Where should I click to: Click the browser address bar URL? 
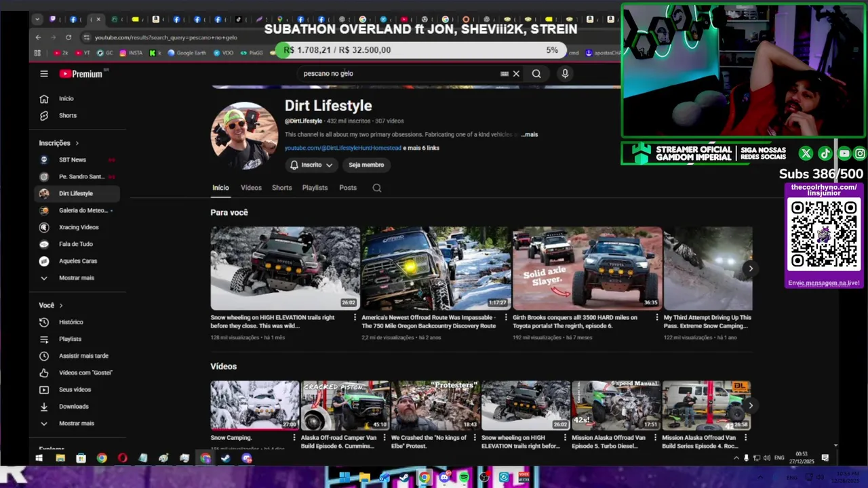click(166, 37)
